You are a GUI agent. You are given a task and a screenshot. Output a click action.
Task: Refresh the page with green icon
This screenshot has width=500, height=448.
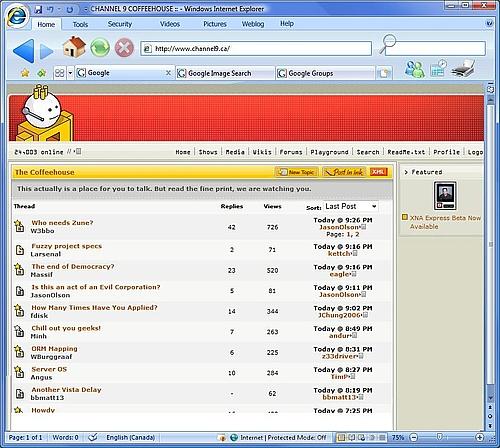point(100,48)
